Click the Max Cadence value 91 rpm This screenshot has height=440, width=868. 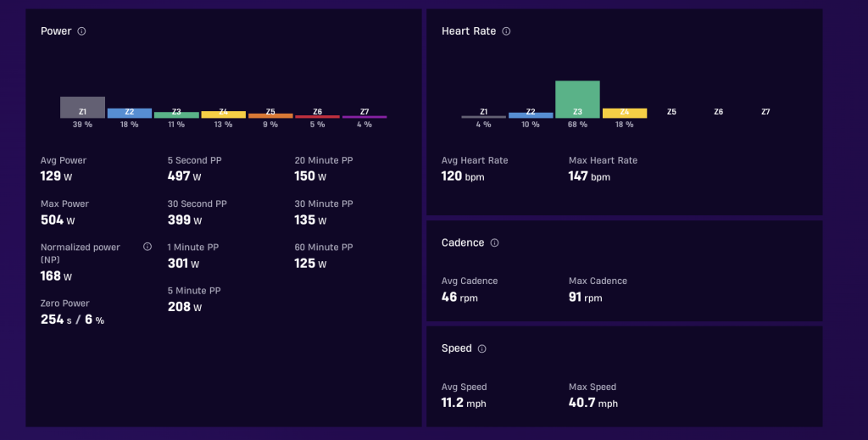585,298
